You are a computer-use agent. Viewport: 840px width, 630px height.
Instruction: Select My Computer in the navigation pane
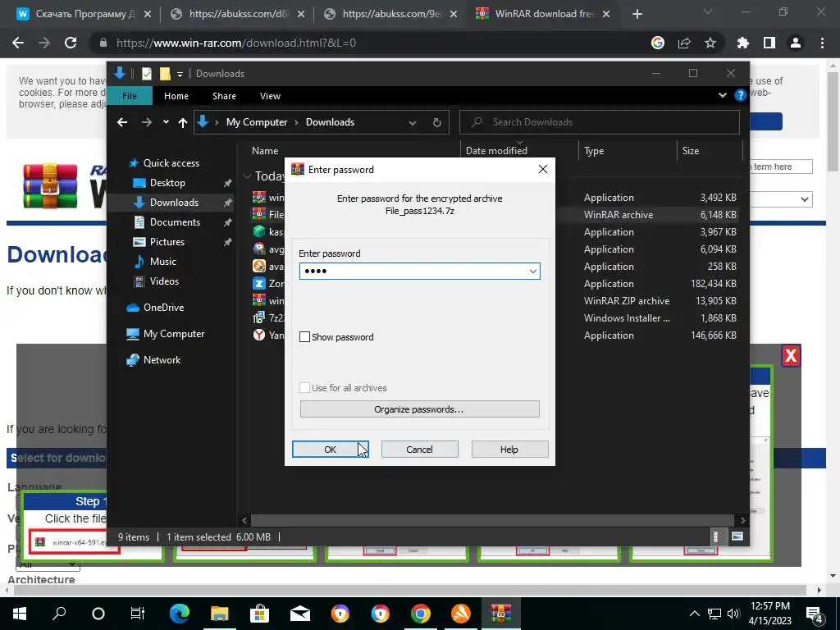(x=174, y=334)
